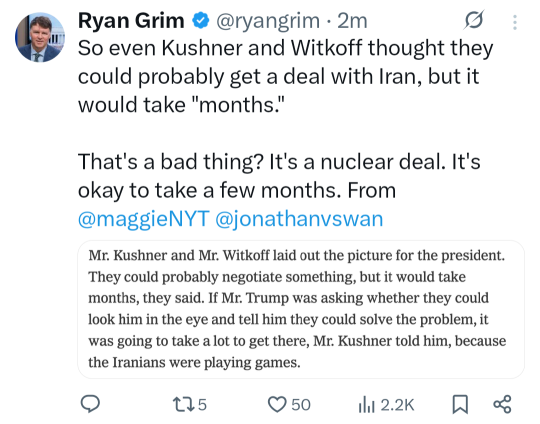Open the @maggieNYT mention

144,219
